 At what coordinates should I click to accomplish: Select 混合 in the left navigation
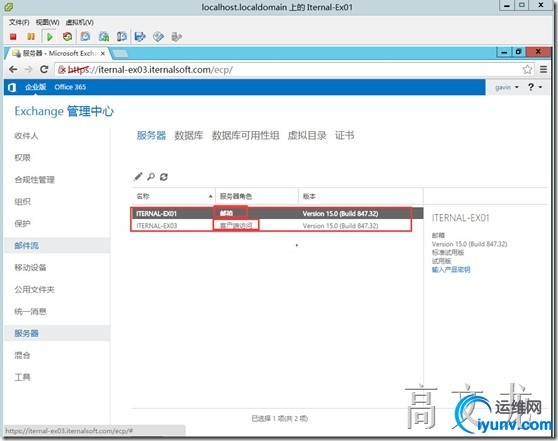click(x=22, y=355)
